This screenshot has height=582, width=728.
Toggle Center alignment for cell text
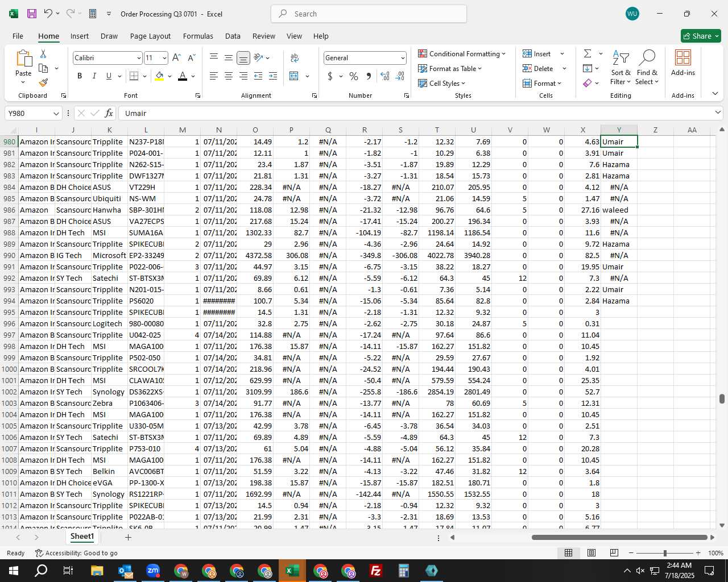click(x=229, y=76)
